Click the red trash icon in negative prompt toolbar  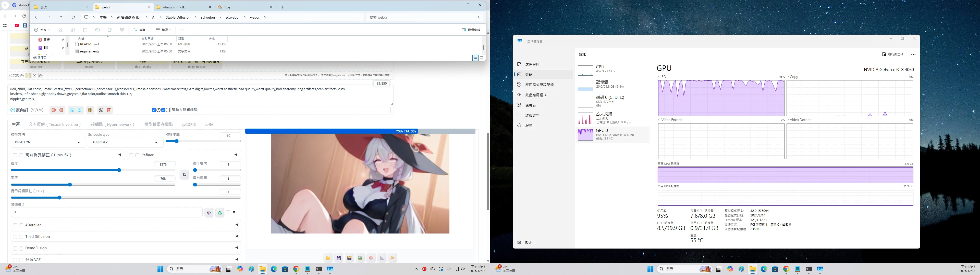pyautogui.click(x=109, y=110)
